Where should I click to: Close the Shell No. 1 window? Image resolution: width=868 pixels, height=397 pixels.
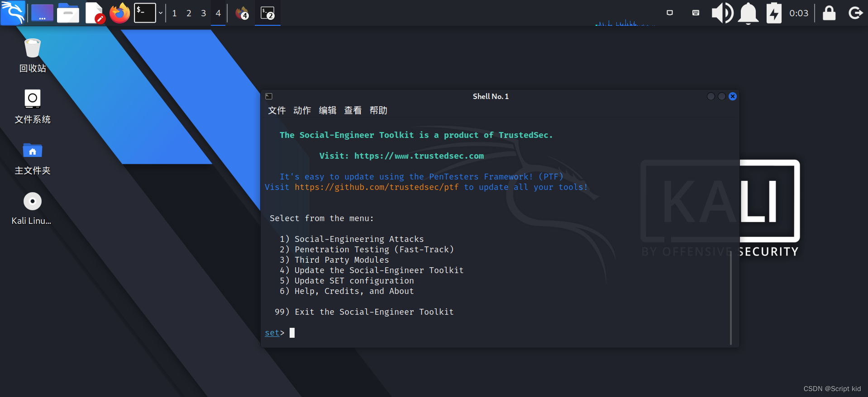(x=733, y=96)
